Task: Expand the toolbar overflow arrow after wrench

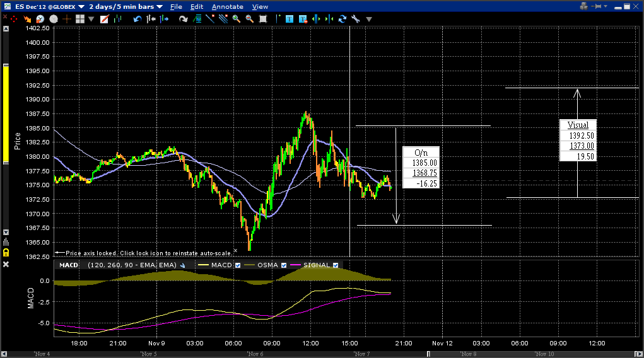Action: click(x=369, y=19)
